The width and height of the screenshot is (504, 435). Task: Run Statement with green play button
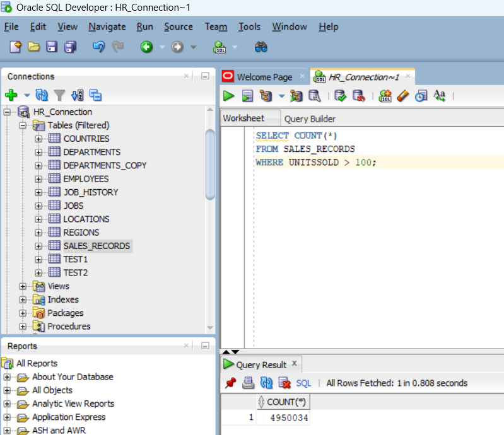pos(228,96)
